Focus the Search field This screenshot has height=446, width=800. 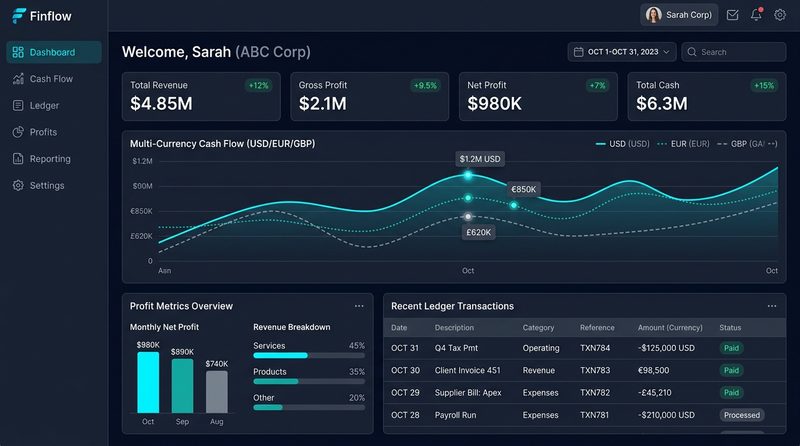[x=734, y=52]
